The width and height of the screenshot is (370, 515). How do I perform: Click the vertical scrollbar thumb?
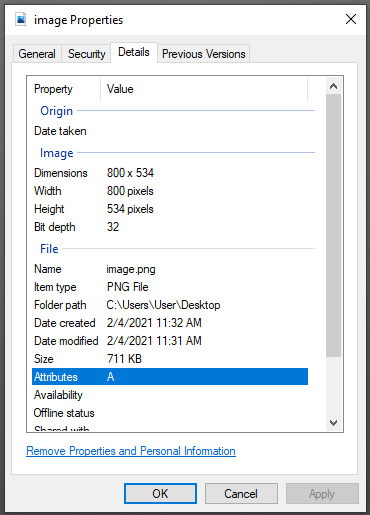click(x=333, y=226)
